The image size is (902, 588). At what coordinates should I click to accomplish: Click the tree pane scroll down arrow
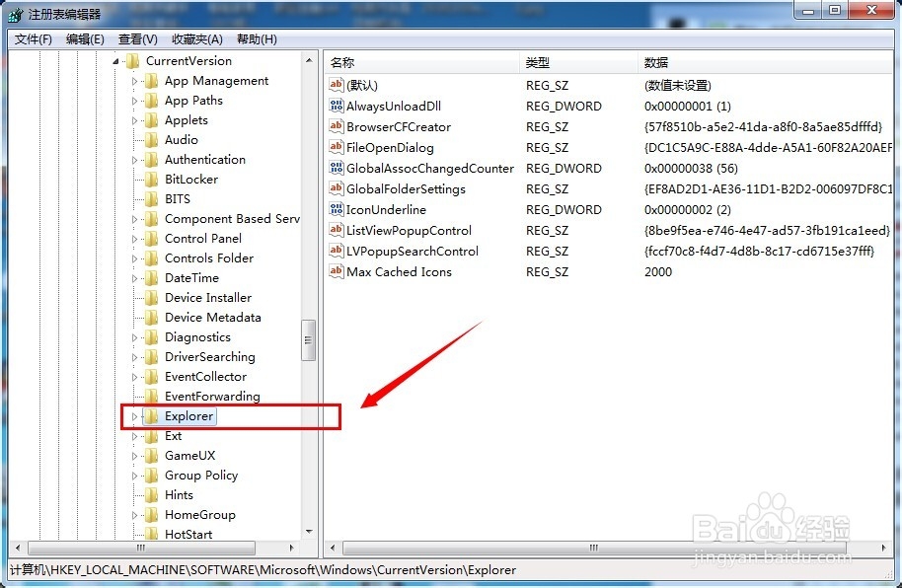tap(309, 532)
